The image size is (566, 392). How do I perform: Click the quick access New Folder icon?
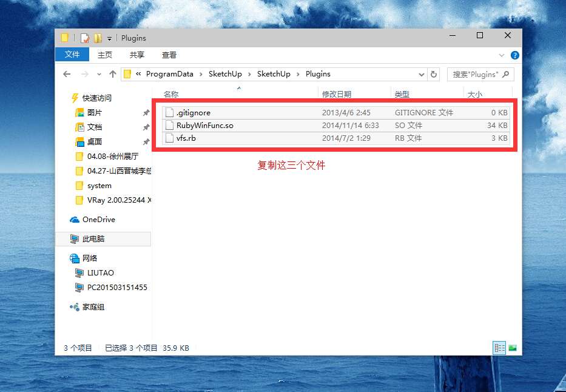tap(98, 38)
